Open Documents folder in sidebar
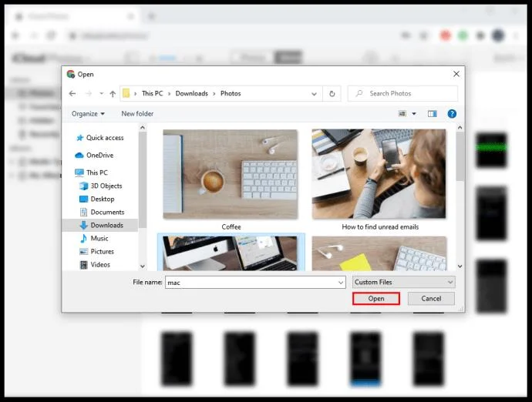The height and width of the screenshot is (402, 532). (107, 213)
